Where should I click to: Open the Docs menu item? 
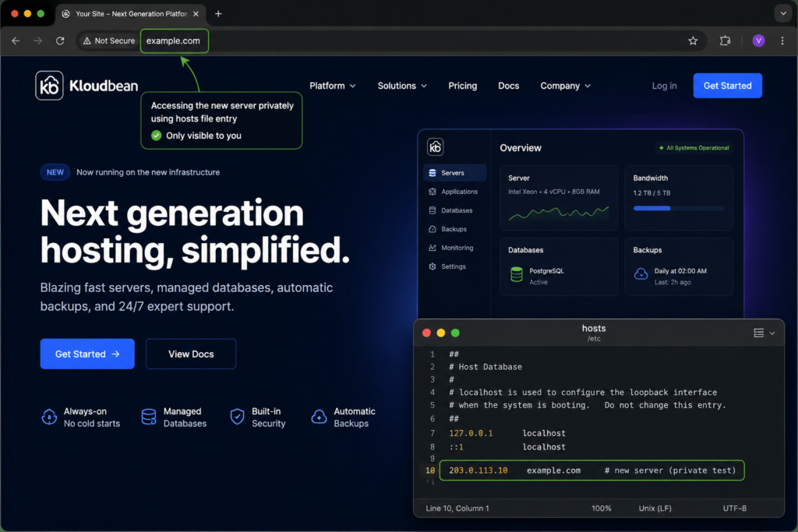[x=508, y=86]
